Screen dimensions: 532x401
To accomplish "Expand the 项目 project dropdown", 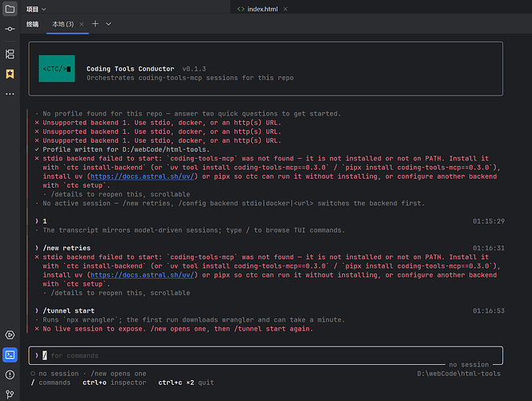I will [36, 9].
